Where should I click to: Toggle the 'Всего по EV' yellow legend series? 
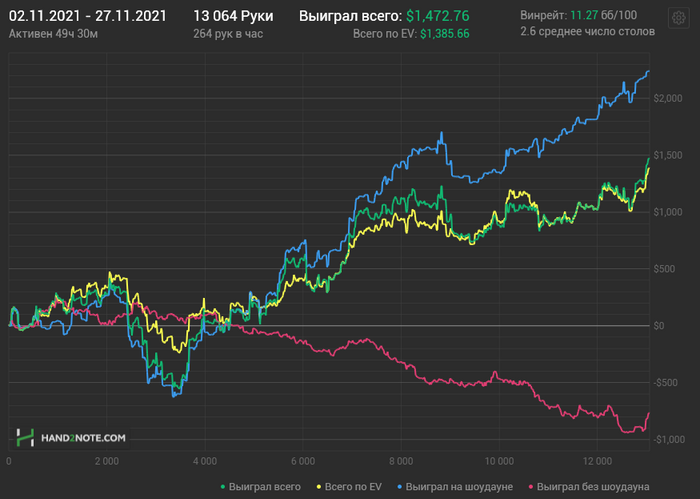(x=349, y=487)
